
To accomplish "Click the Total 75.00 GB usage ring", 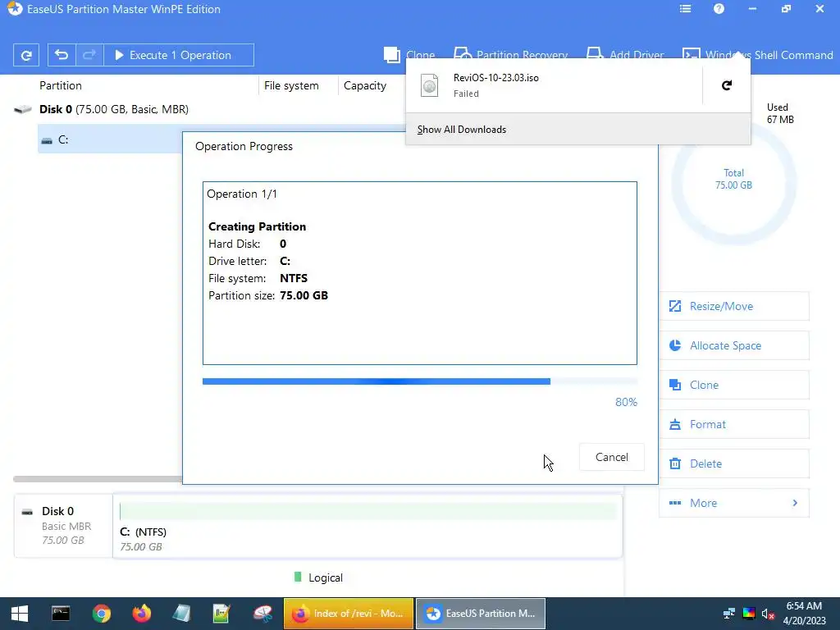I will (x=733, y=182).
